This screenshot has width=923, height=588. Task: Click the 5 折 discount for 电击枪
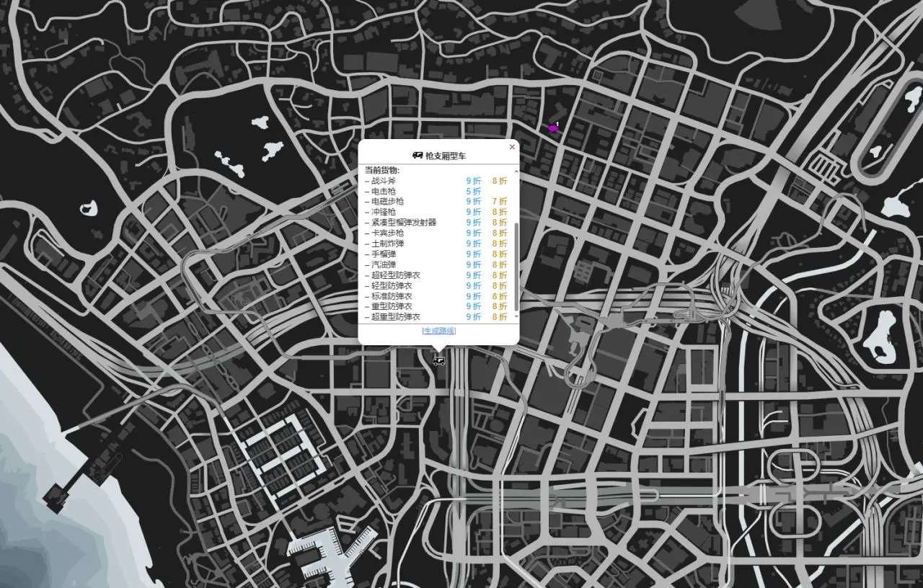[474, 192]
